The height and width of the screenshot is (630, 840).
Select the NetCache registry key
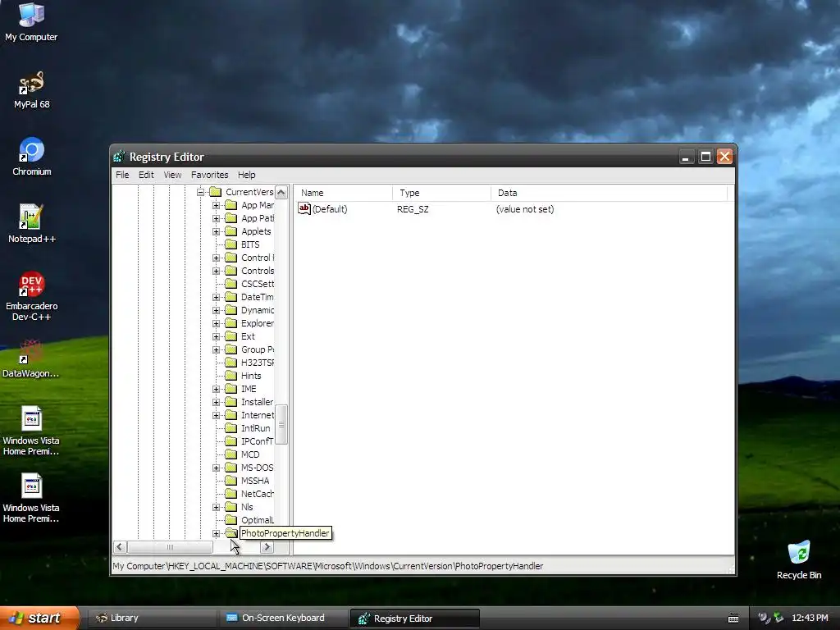point(257,494)
